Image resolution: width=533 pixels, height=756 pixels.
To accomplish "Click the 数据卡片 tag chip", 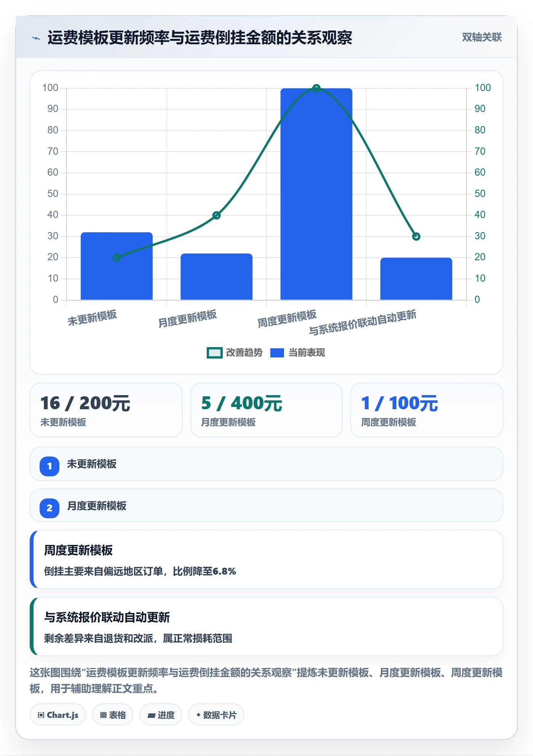I will point(216,715).
